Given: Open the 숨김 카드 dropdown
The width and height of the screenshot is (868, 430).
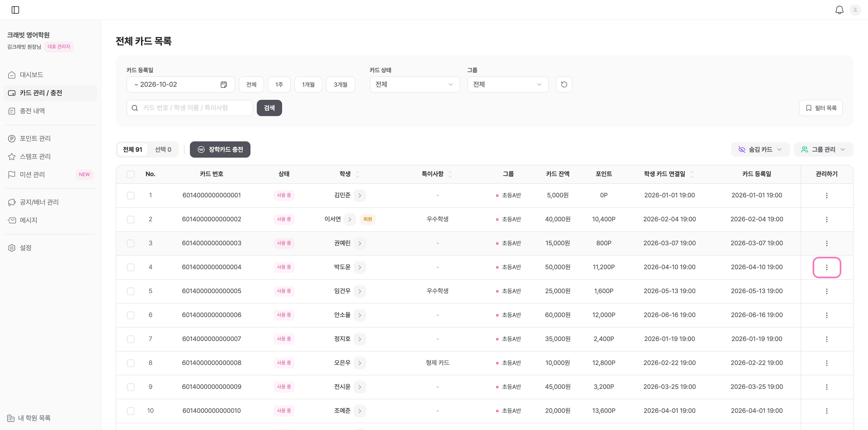Looking at the screenshot, I should (x=760, y=150).
